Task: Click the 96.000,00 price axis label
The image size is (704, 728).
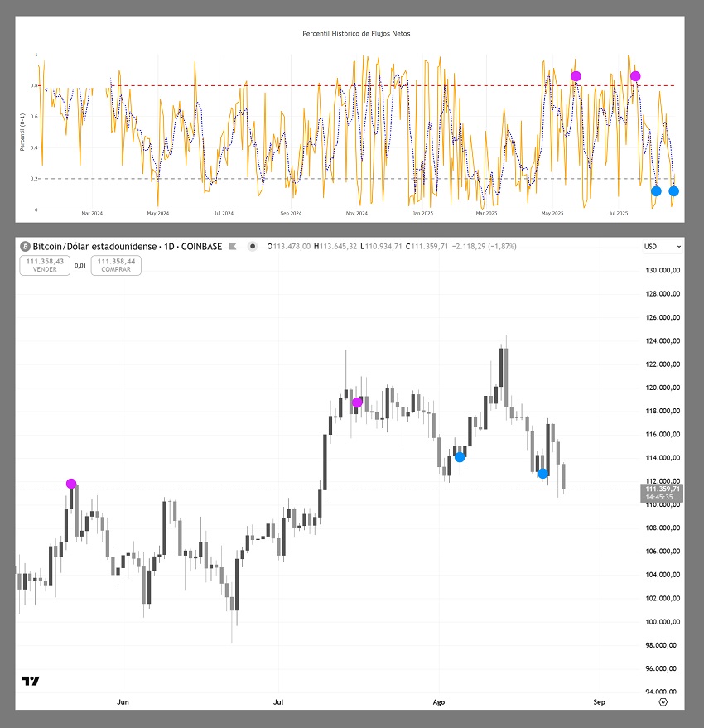Action: [x=661, y=668]
